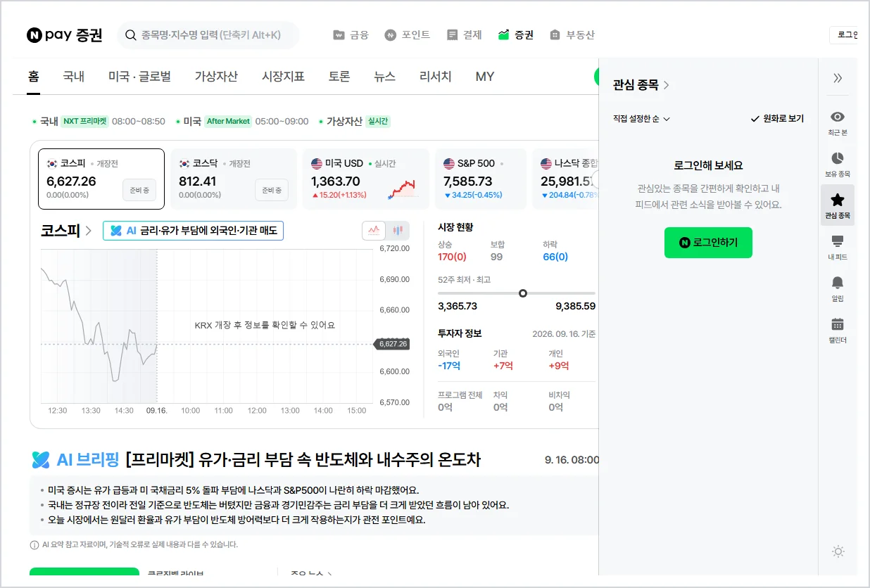
Task: Select the 미국 USD exchange card
Action: coord(366,179)
